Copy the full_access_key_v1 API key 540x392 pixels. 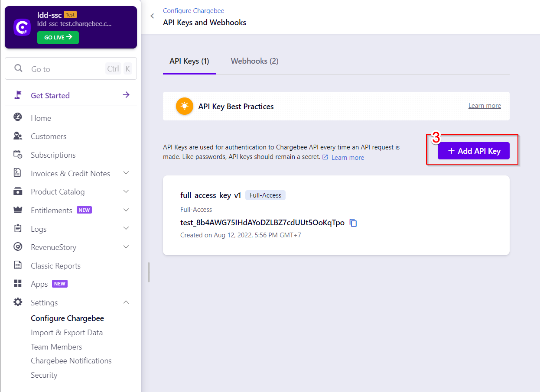pos(353,223)
